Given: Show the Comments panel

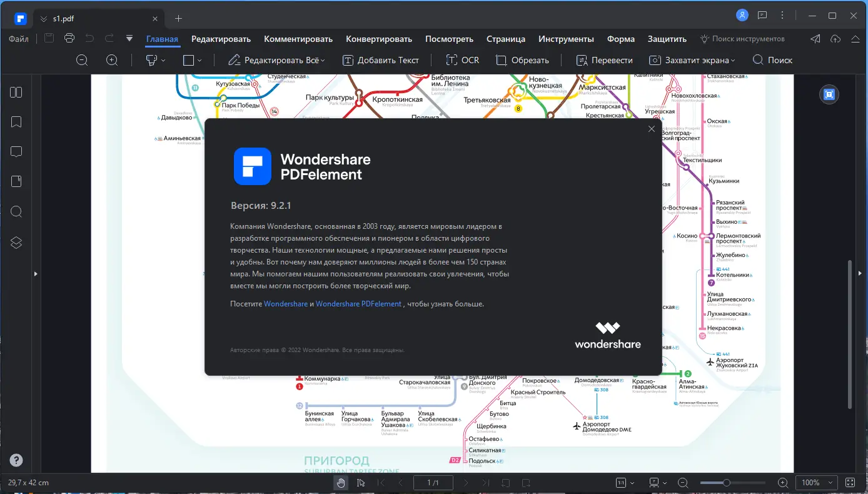Looking at the screenshot, I should 16,151.
